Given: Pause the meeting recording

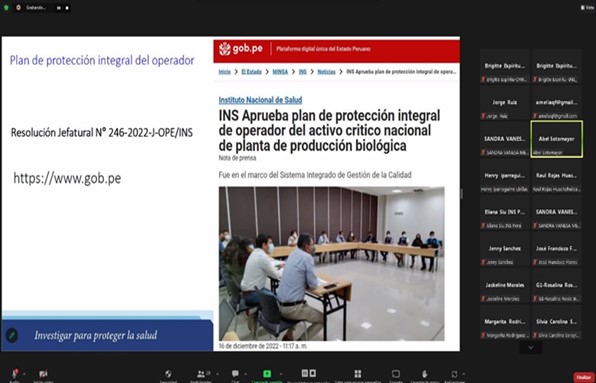Looking at the screenshot, I should (59, 8).
